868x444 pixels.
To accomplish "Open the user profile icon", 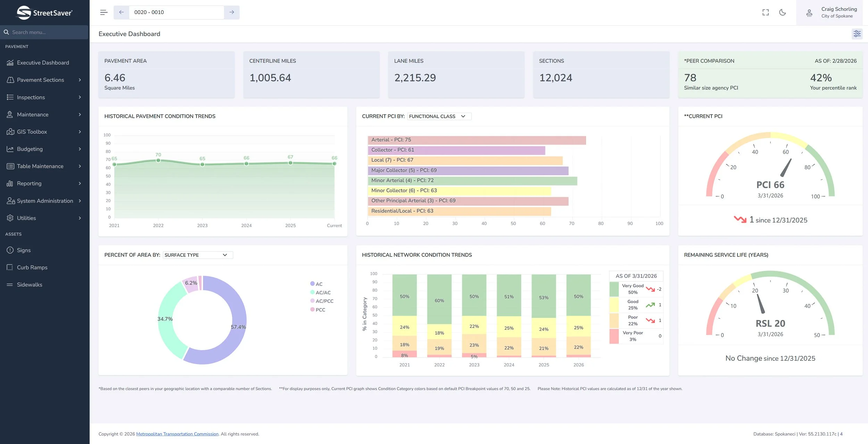I will tap(809, 13).
